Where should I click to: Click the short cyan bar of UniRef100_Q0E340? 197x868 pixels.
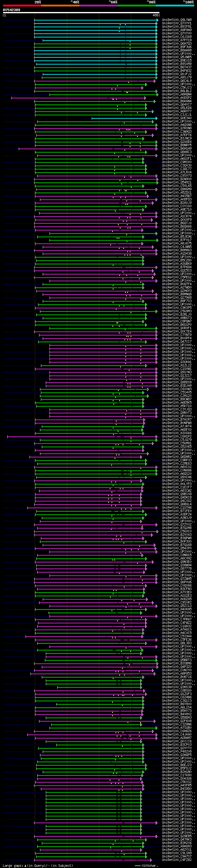pos(125,118)
